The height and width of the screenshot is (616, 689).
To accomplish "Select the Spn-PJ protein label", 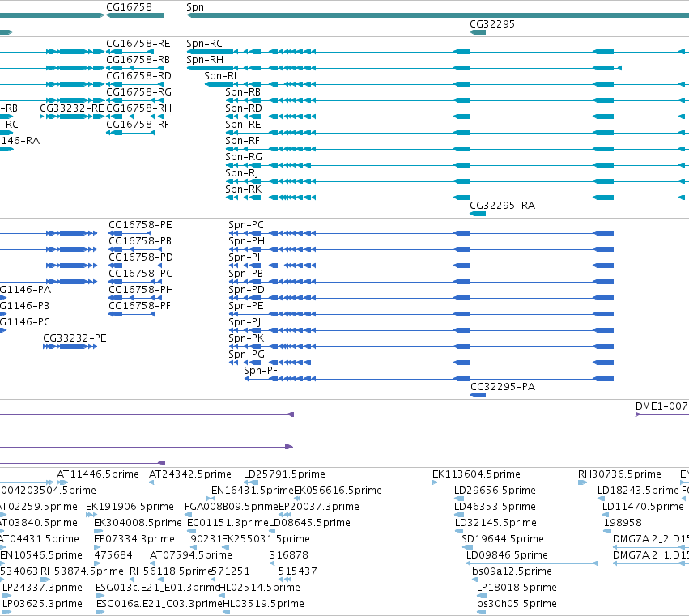I will [x=245, y=322].
